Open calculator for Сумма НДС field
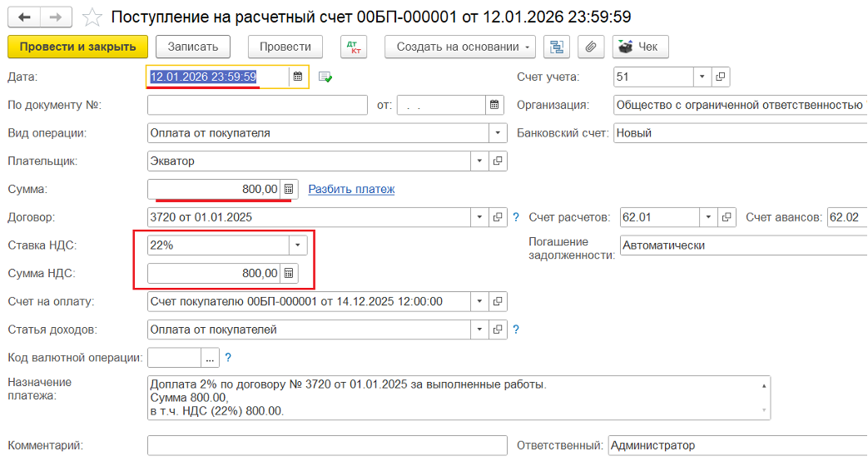 point(288,273)
